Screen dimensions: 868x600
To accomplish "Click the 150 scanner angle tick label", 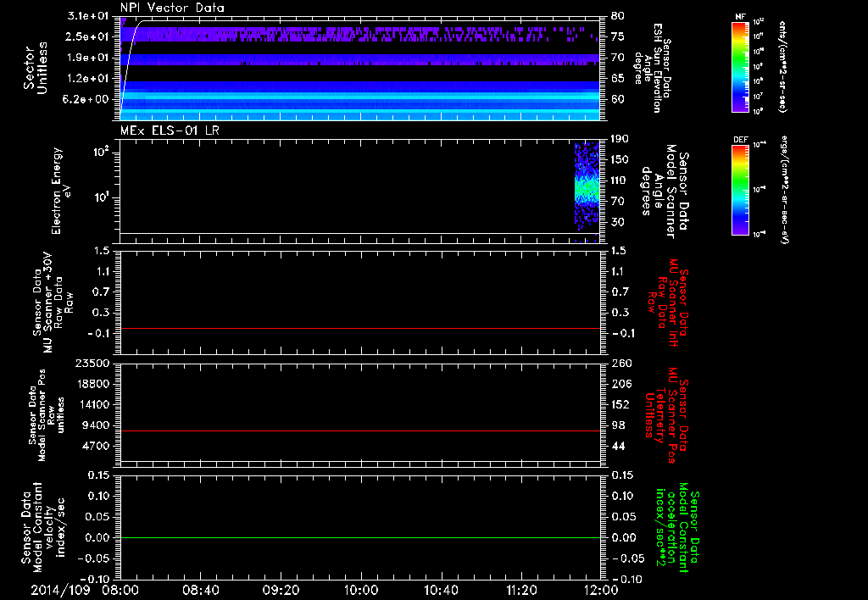I will click(620, 160).
